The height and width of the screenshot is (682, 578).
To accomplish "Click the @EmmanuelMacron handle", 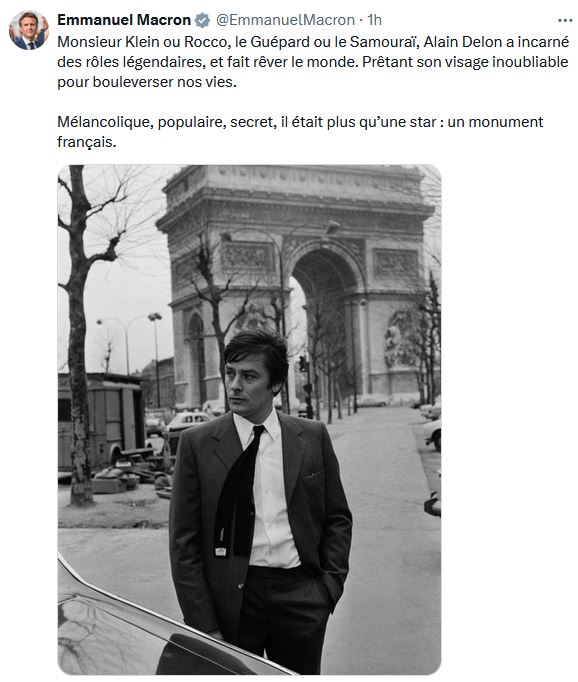I will (x=285, y=20).
